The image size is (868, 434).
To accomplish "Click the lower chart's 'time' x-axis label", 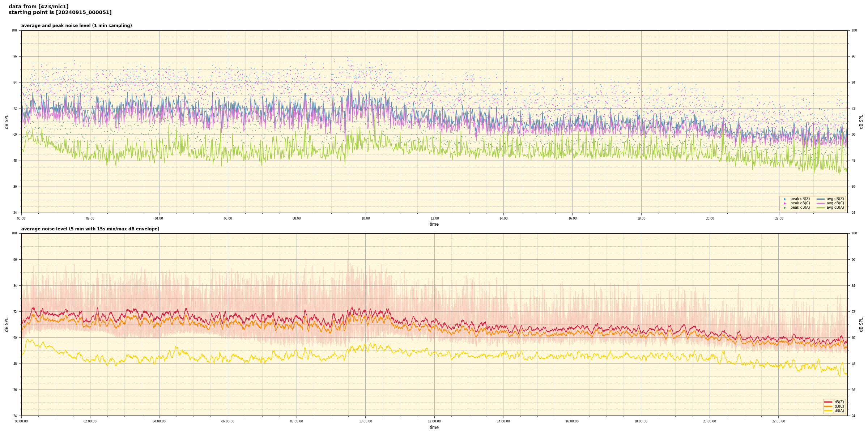I will [x=434, y=427].
